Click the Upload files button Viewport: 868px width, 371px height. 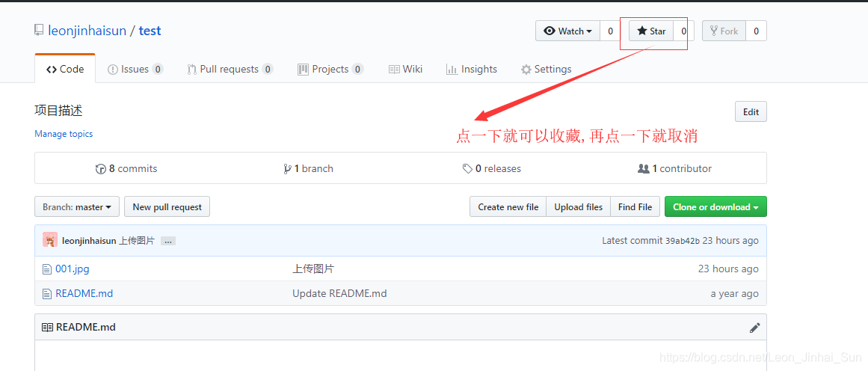579,206
